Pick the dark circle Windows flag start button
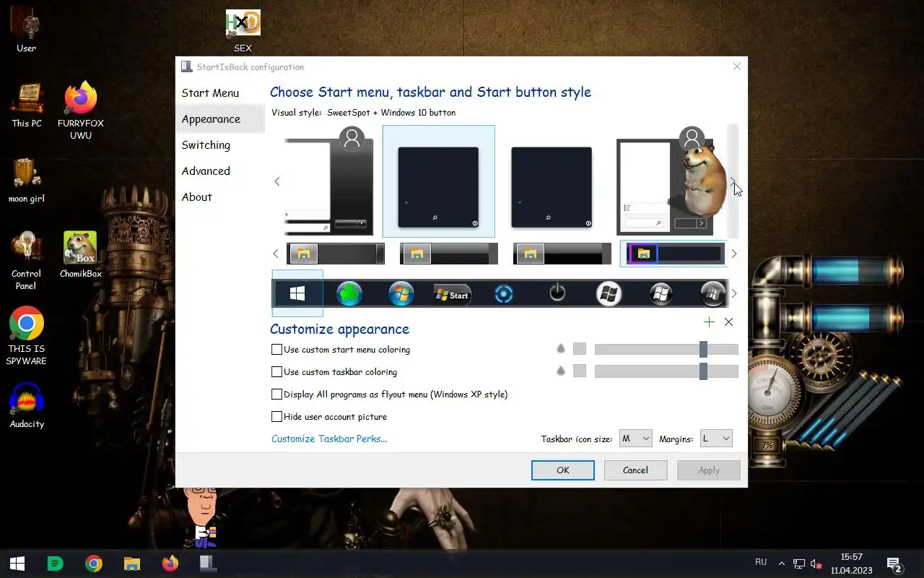 (x=661, y=294)
